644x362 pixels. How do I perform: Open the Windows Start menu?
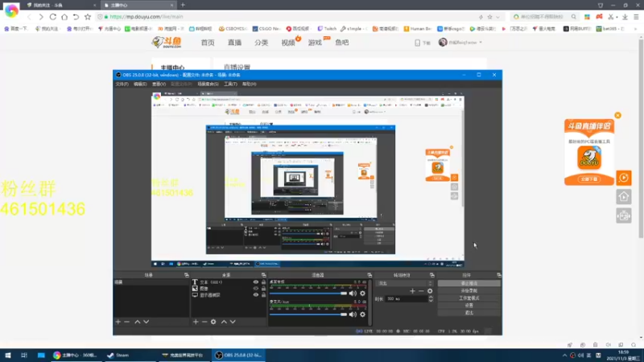click(x=7, y=356)
